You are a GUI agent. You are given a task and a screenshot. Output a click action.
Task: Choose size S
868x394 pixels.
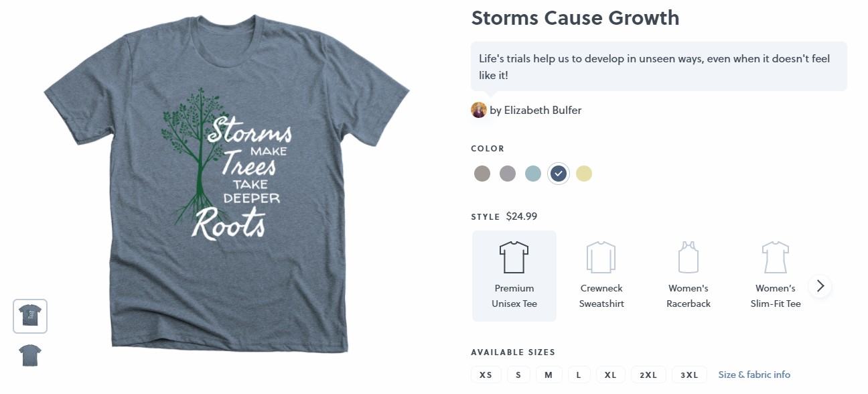pos(518,375)
